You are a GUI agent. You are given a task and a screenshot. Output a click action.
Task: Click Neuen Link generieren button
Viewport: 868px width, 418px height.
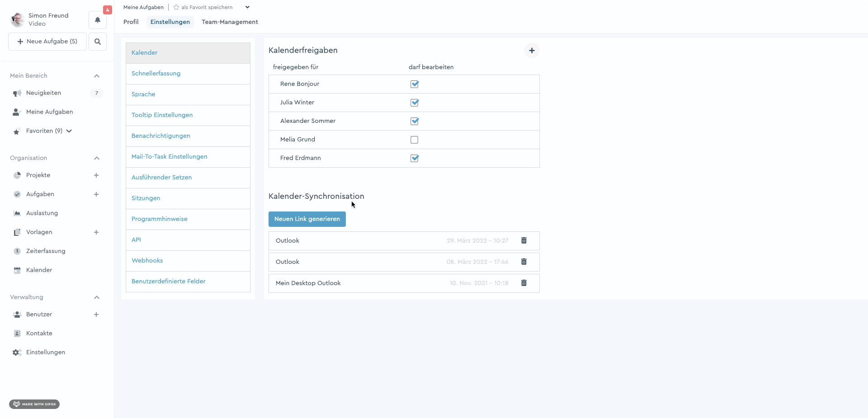pyautogui.click(x=307, y=219)
